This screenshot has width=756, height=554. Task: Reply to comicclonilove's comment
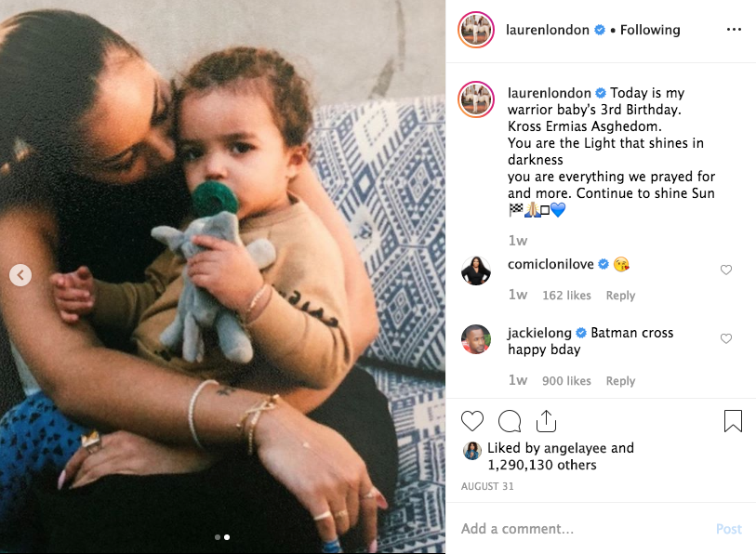tap(620, 295)
